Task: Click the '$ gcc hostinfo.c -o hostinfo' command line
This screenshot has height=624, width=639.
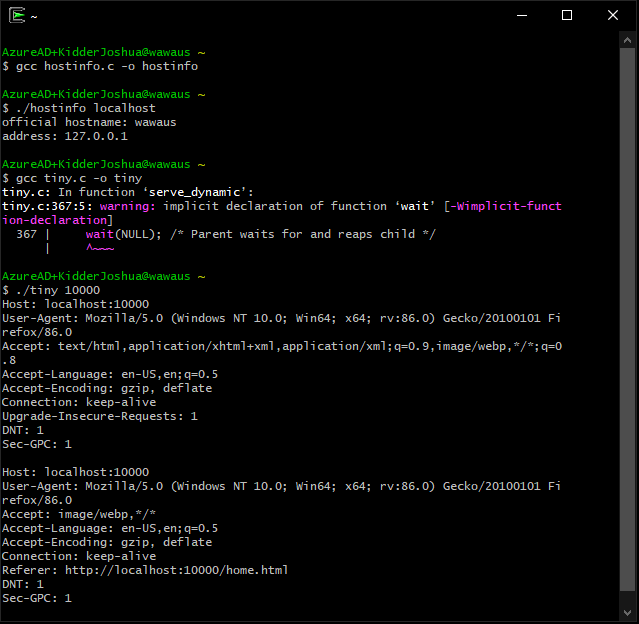Action: coord(100,66)
